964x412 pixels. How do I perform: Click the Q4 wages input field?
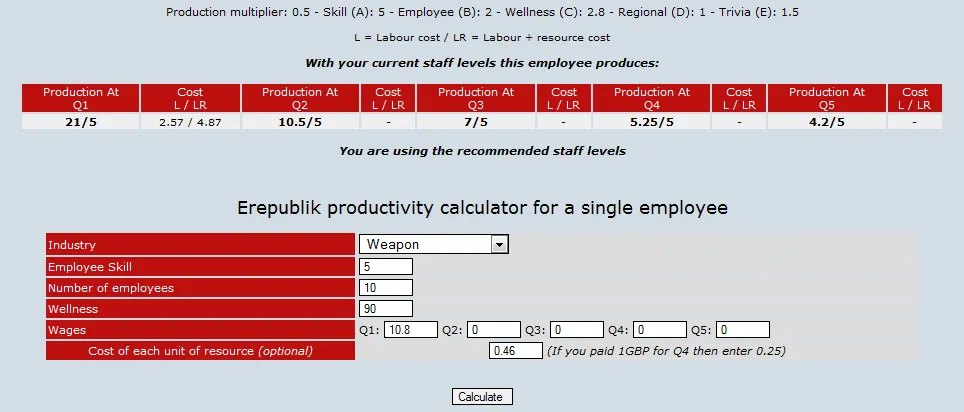tap(660, 330)
